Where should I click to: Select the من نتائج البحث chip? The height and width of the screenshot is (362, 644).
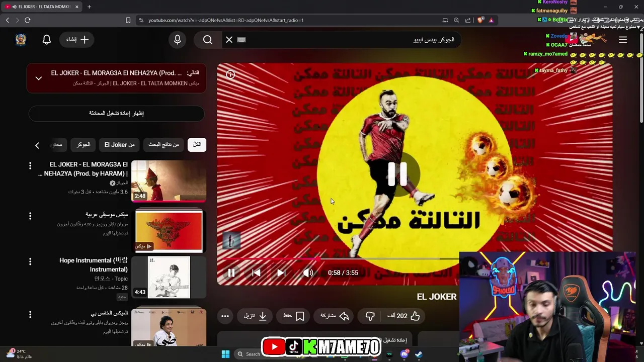(x=164, y=145)
